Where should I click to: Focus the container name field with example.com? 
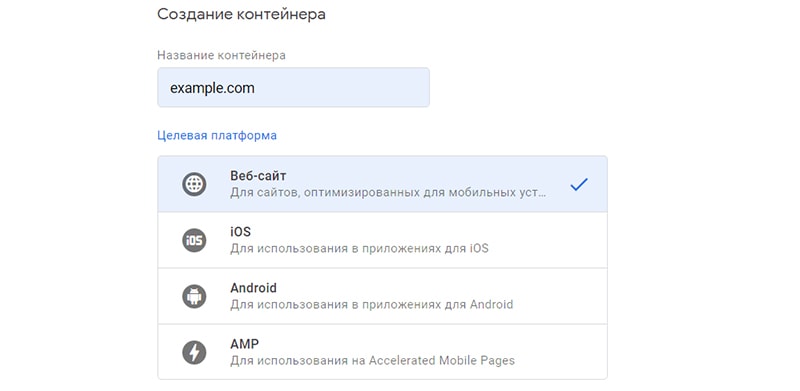(x=293, y=87)
